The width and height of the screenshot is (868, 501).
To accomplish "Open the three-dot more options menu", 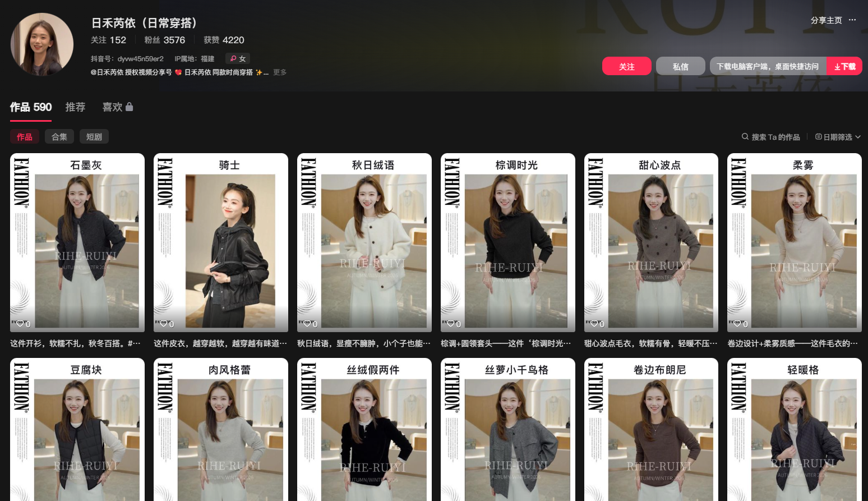I will pyautogui.click(x=852, y=20).
